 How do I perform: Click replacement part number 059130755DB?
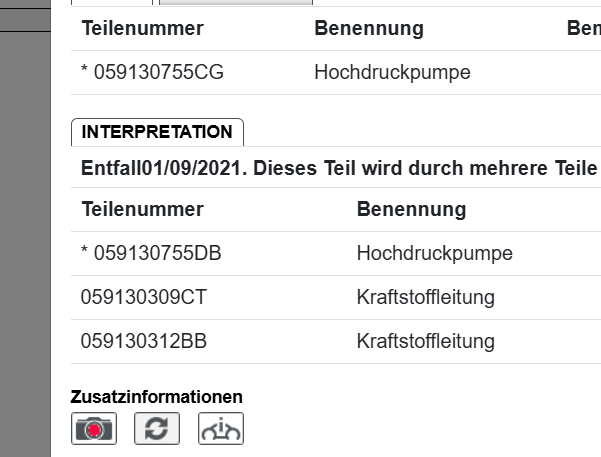pyautogui.click(x=151, y=254)
